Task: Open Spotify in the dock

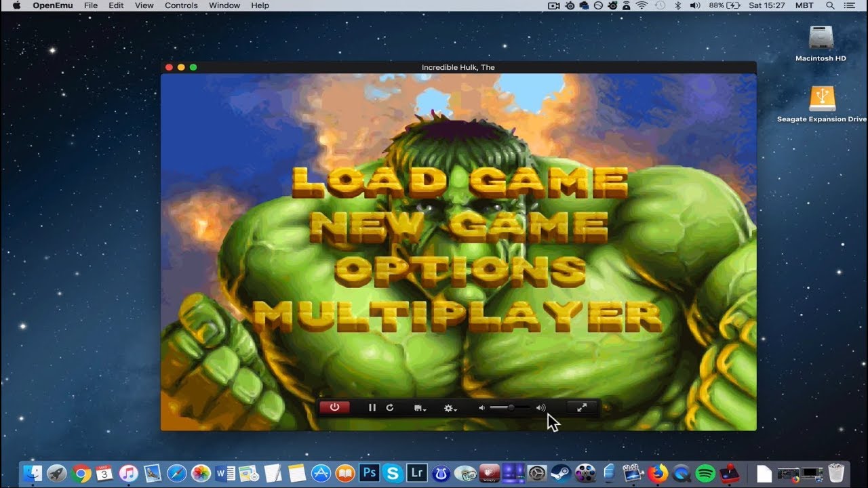Action: coord(705,473)
